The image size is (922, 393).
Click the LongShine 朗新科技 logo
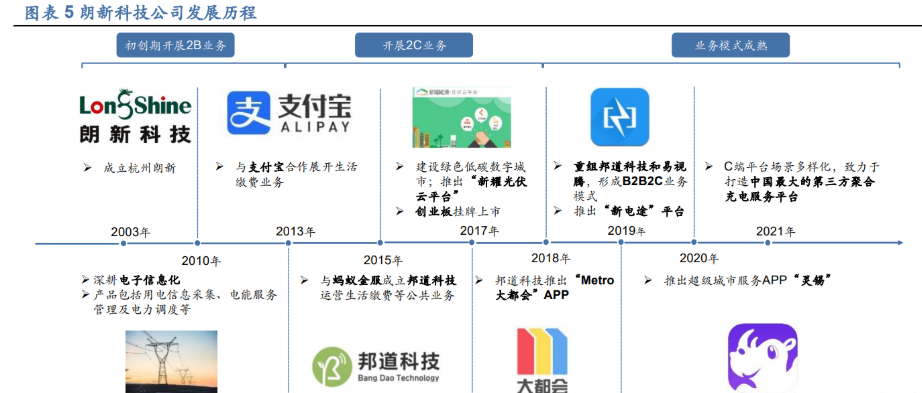click(x=136, y=116)
